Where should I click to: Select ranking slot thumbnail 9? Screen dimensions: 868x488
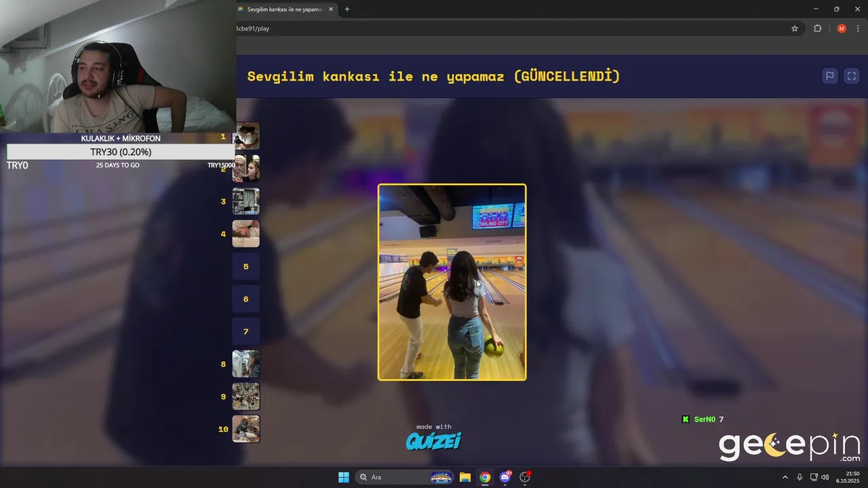click(x=246, y=396)
